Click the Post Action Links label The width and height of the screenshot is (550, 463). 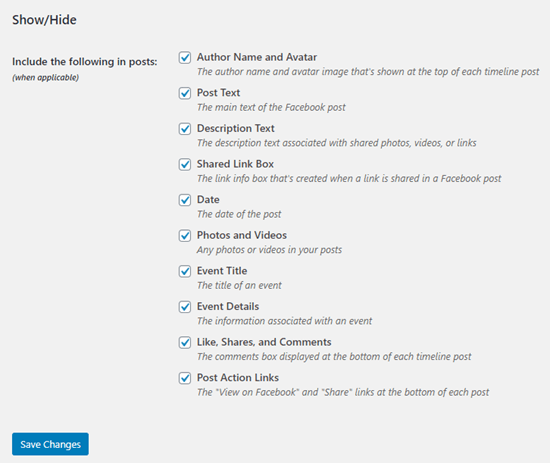238,378
